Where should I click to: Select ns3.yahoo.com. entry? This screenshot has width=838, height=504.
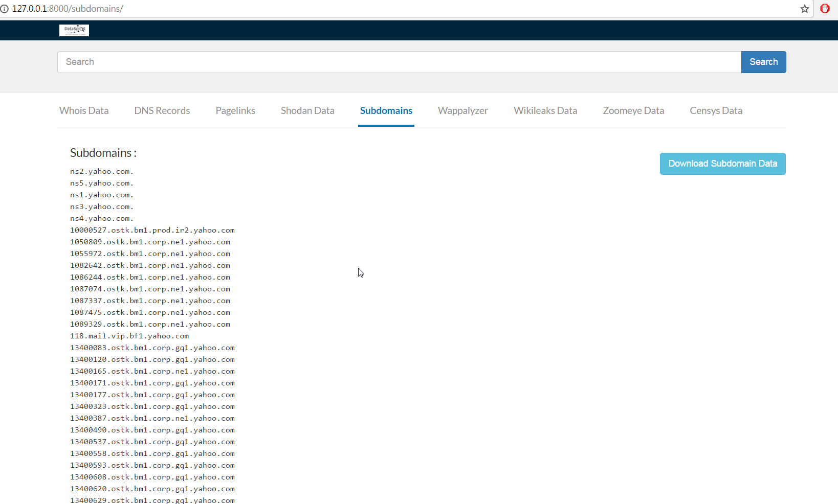click(x=102, y=207)
